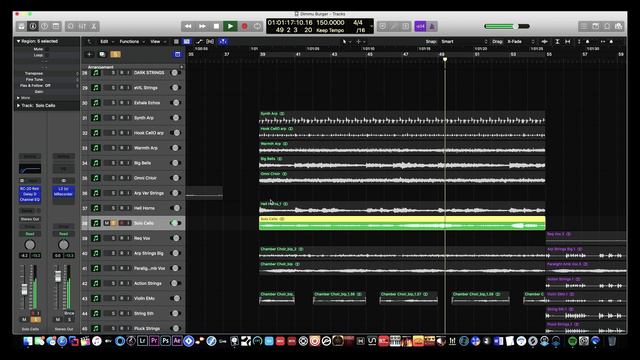This screenshot has width=640, height=360.
Task: Select the Big Bells region
Action: coord(402,163)
